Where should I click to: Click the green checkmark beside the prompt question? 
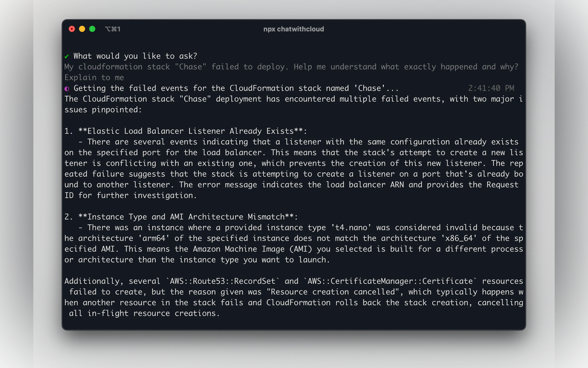pyautogui.click(x=67, y=57)
